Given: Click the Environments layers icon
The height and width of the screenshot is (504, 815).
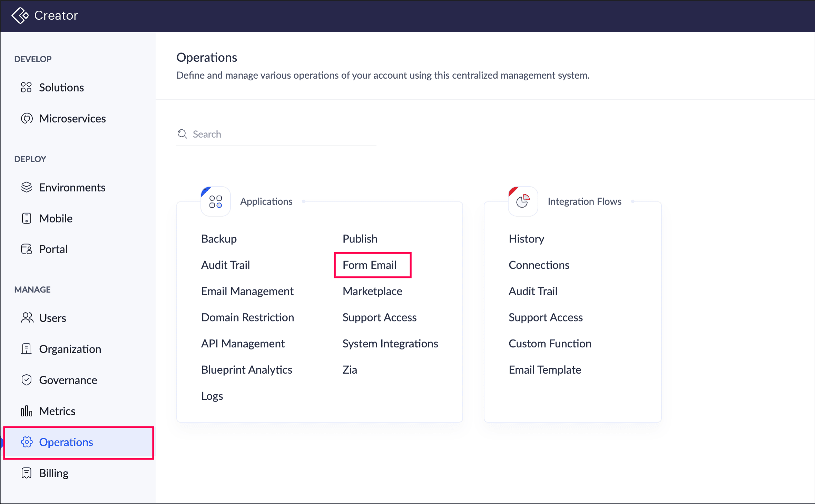Looking at the screenshot, I should (27, 187).
